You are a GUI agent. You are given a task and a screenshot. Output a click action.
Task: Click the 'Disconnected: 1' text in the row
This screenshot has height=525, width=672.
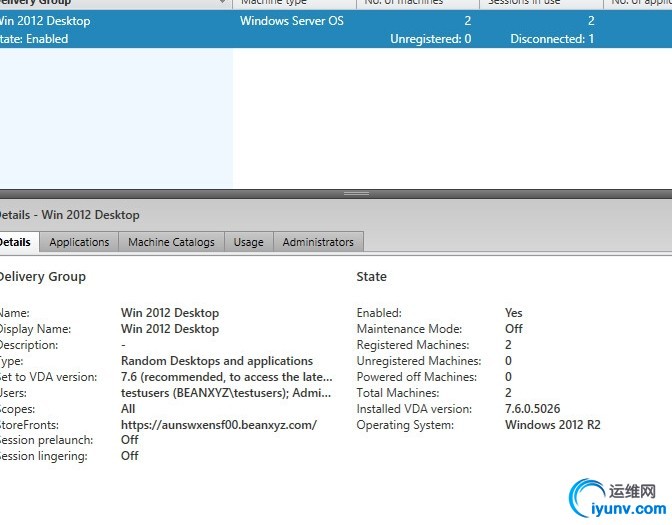pyautogui.click(x=552, y=39)
